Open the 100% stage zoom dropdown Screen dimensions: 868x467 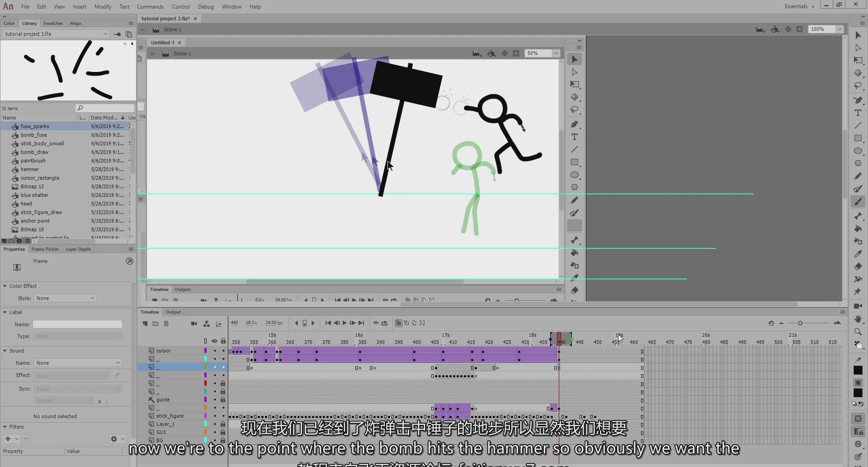tap(840, 29)
